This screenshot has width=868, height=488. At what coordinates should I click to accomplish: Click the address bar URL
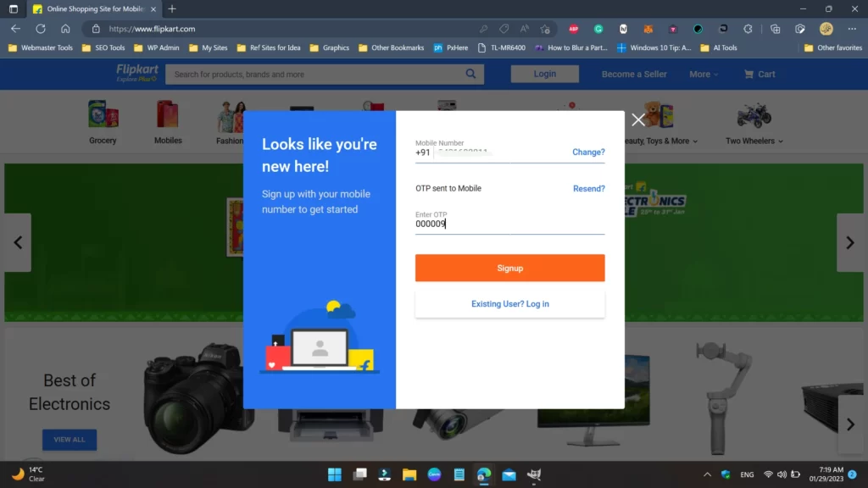tap(153, 29)
